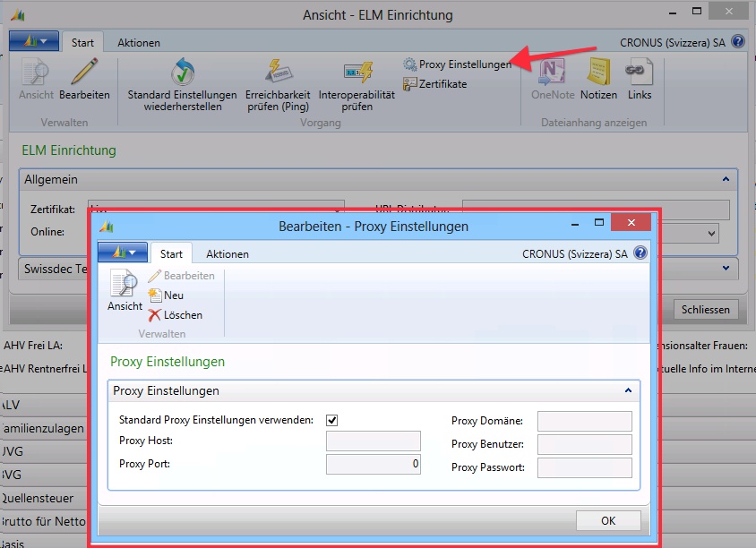Image resolution: width=756 pixels, height=548 pixels.
Task: Switch to Aktionen tab in ELM Einrichtung
Action: click(139, 43)
